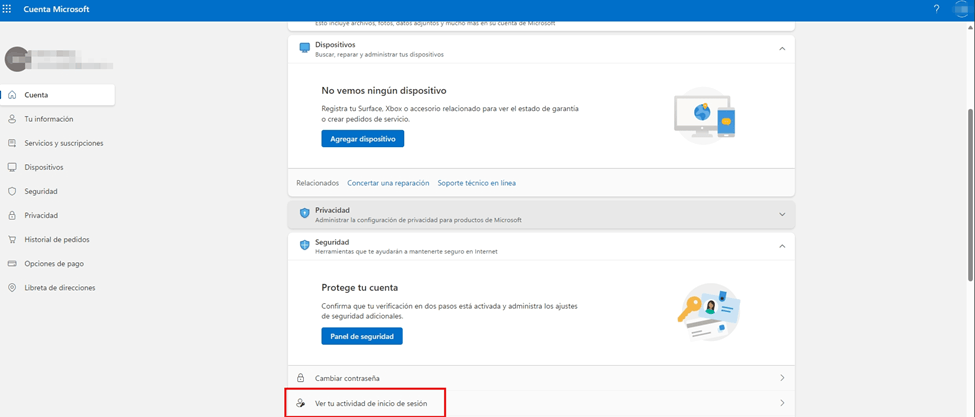
Task: Click the Servicios y suscripciones icon
Action: click(12, 143)
